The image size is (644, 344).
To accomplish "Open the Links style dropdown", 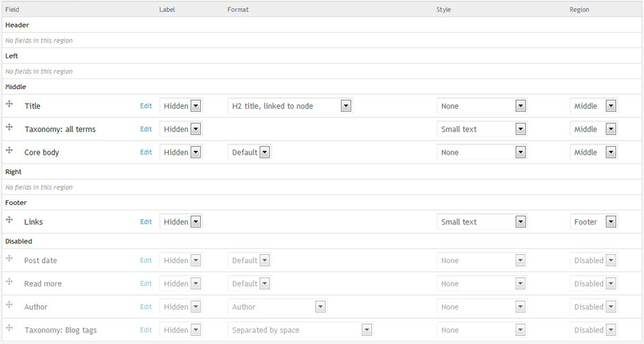I will tap(482, 222).
